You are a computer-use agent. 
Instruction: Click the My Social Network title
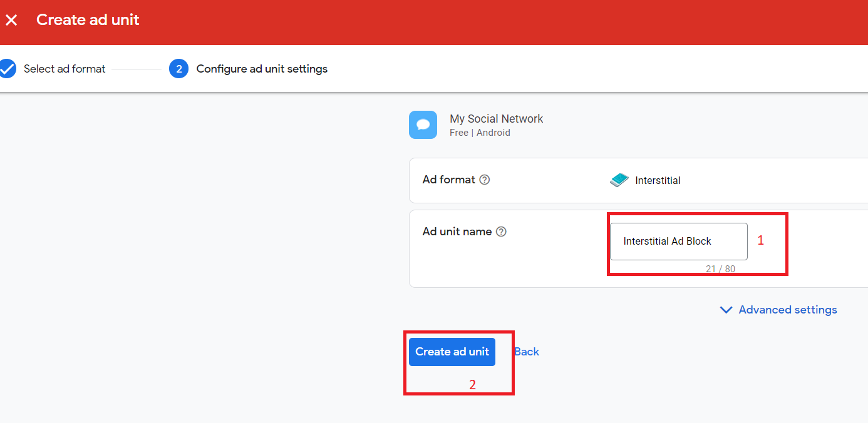pos(496,118)
